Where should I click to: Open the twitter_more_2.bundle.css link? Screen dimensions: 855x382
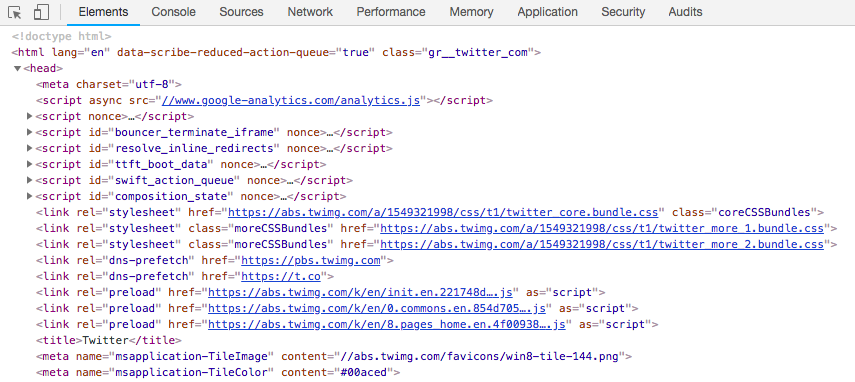click(602, 244)
